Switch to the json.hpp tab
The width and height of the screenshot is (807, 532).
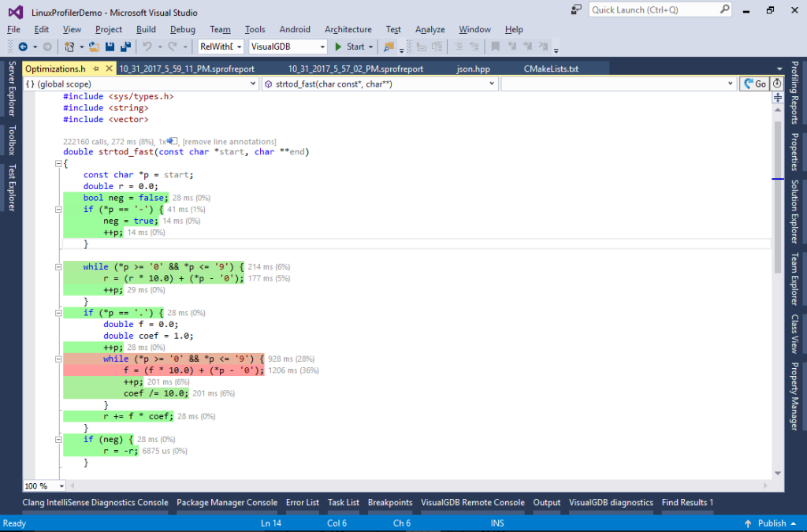(474, 69)
